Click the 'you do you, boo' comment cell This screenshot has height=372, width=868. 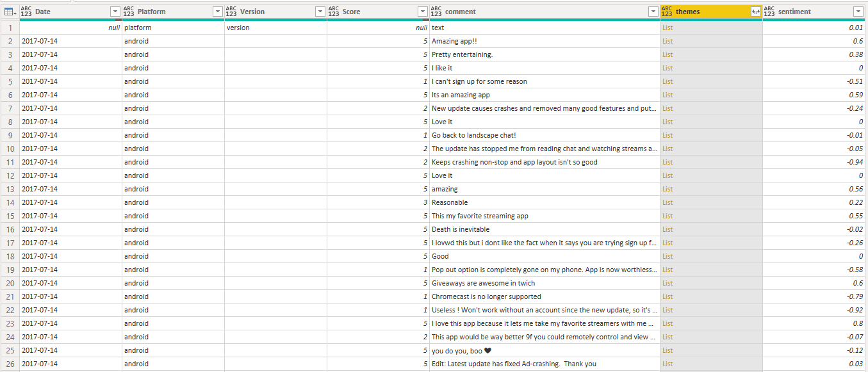545,350
